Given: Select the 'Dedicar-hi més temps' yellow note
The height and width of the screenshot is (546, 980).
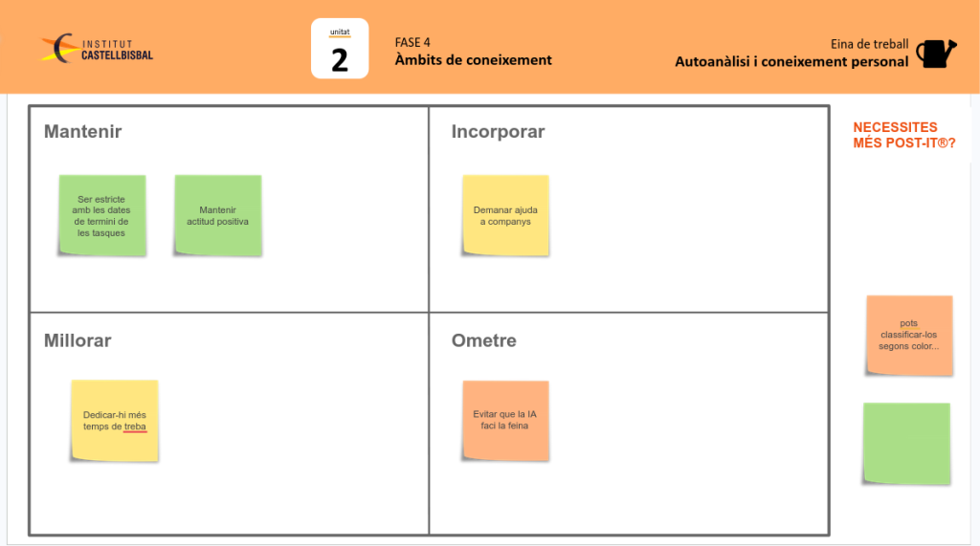Looking at the screenshot, I should point(115,421).
